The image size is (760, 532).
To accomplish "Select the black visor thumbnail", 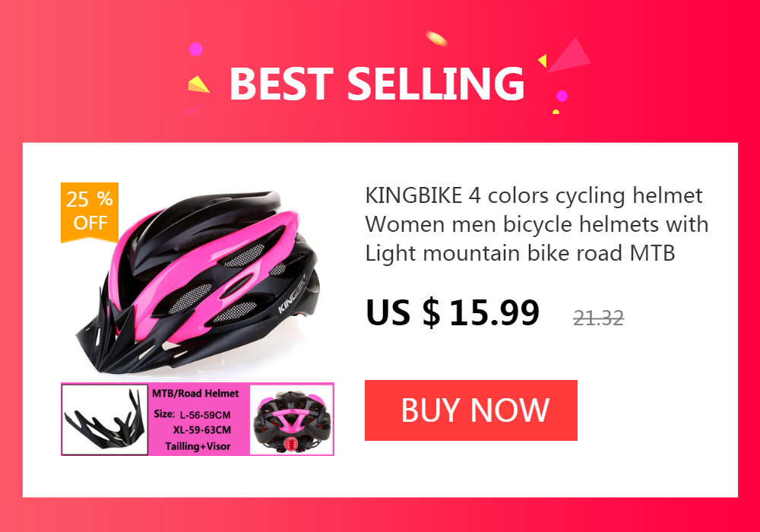I will (x=105, y=420).
